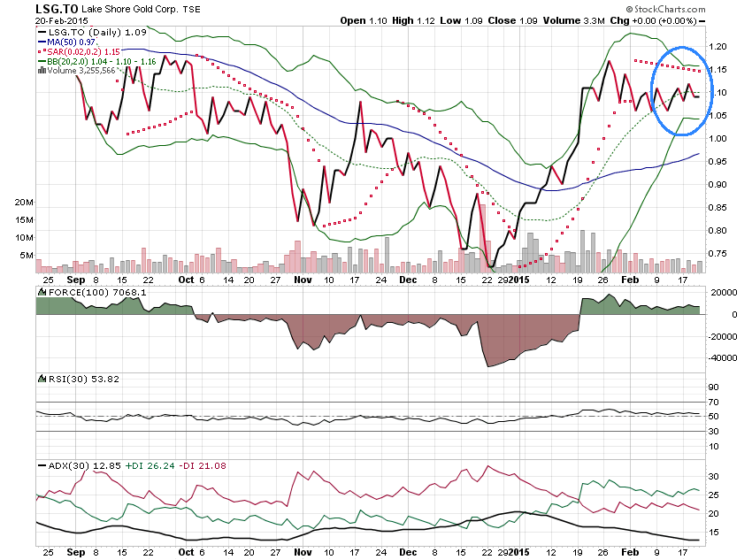
Task: Click the 50 label on RSI axis
Action: click(x=714, y=417)
